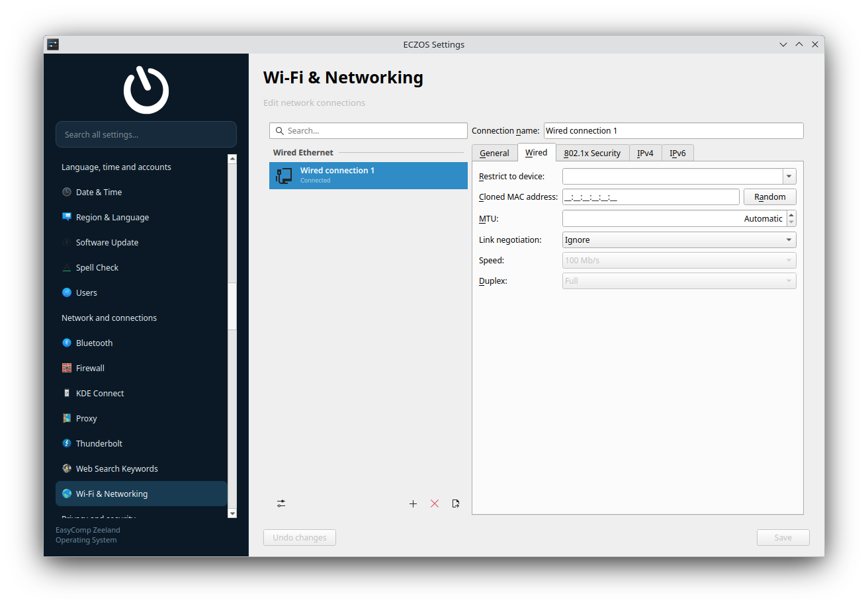Click the export connection icon
This screenshot has height=608, width=868.
pos(456,503)
